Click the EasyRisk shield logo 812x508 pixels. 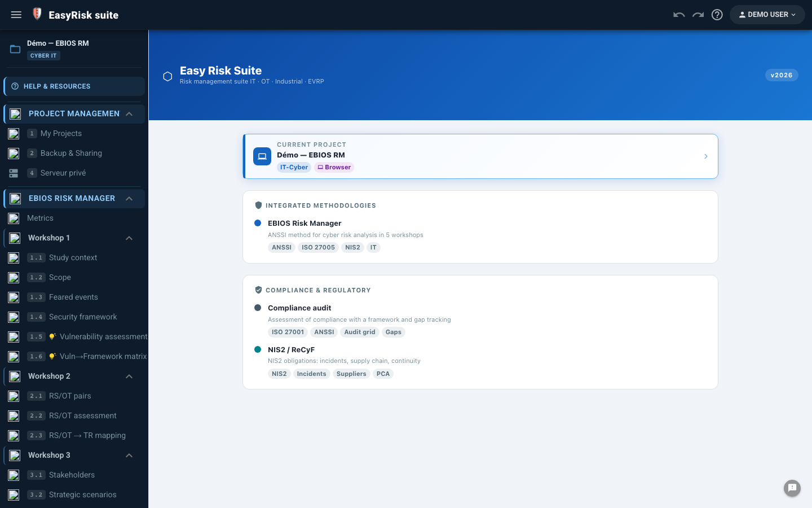[37, 14]
